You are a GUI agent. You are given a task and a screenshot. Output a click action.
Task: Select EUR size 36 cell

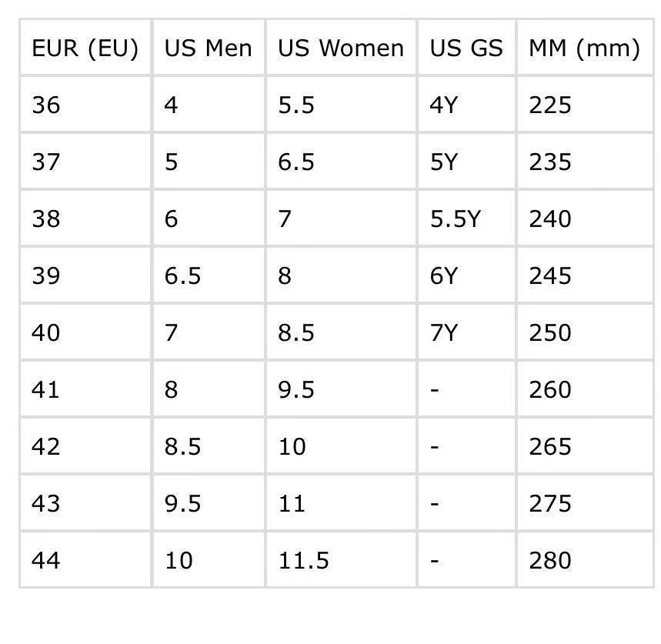tap(46, 105)
